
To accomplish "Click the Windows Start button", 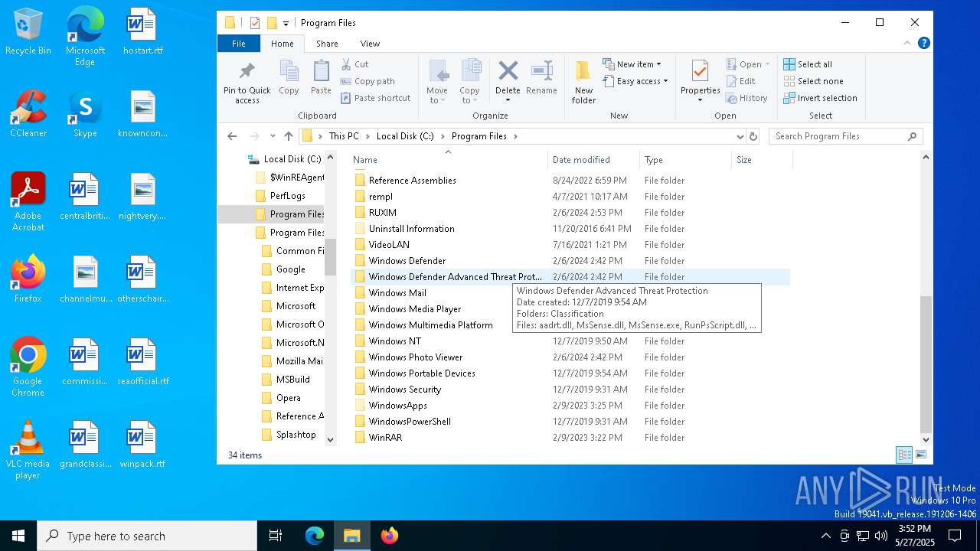I will pos(18,536).
